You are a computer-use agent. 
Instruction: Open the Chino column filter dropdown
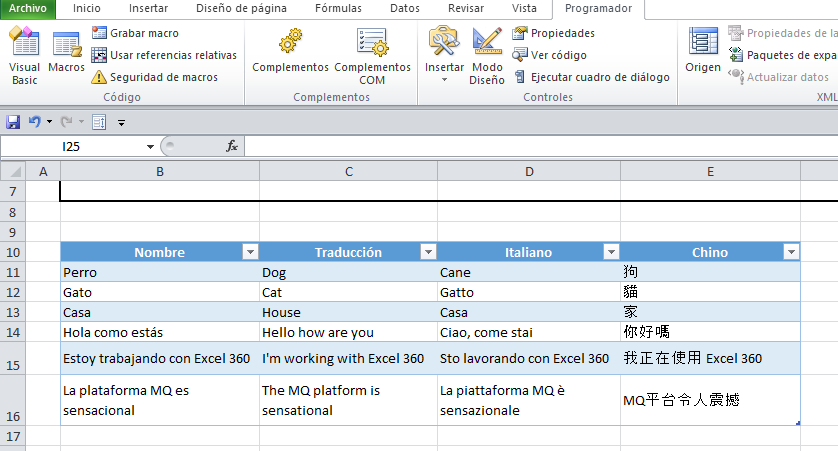pos(790,253)
